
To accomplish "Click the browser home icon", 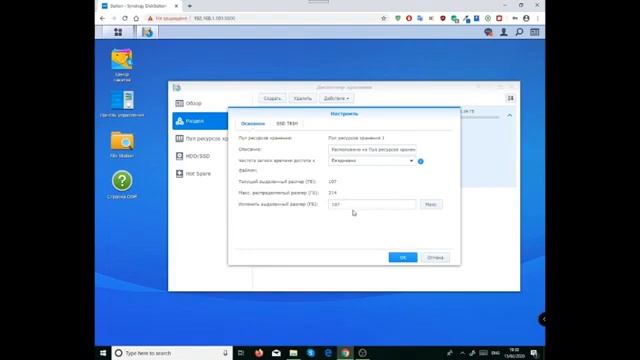I will click(x=136, y=18).
